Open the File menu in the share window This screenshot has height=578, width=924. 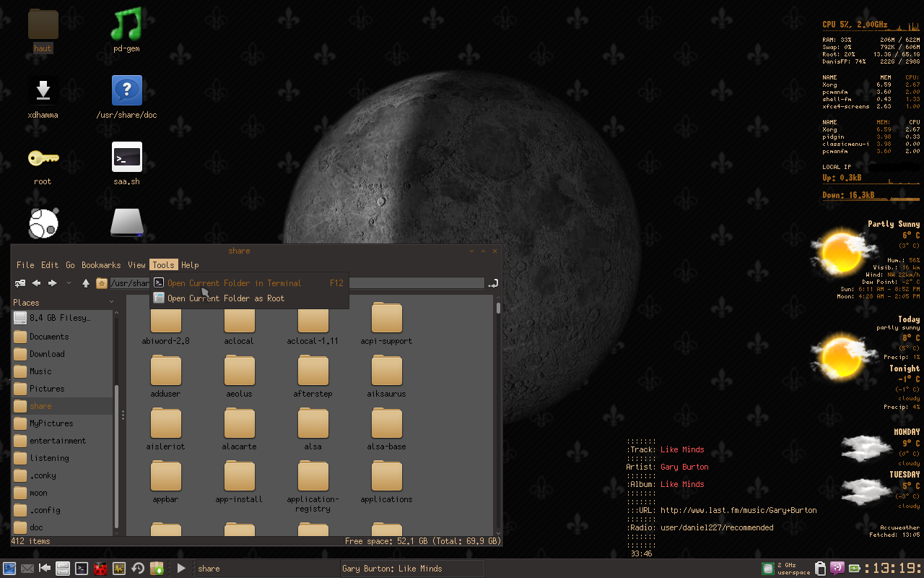click(25, 265)
